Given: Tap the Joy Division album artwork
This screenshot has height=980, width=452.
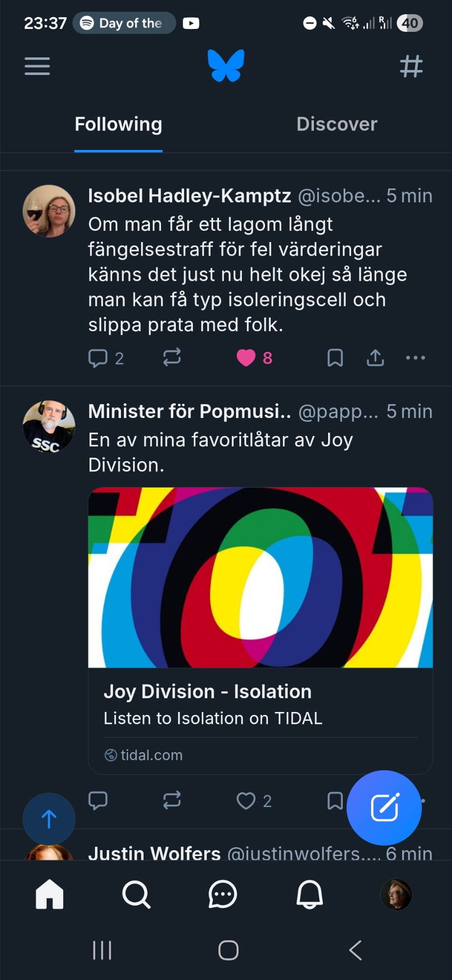Looking at the screenshot, I should click(261, 577).
